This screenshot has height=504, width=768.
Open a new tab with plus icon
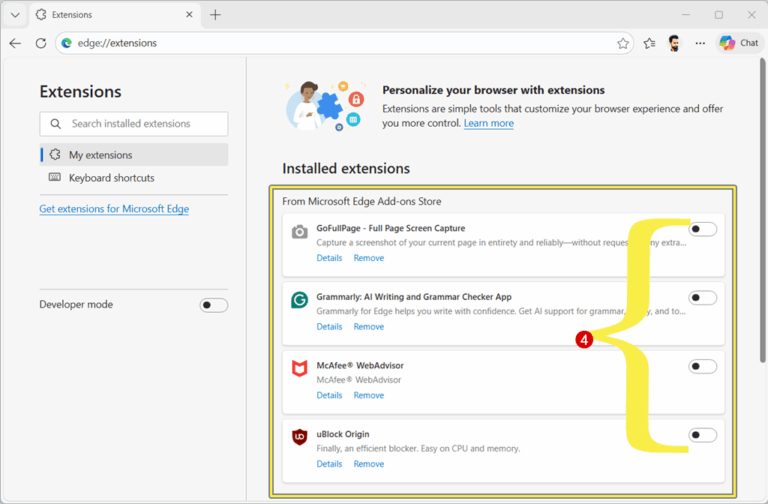(x=215, y=15)
